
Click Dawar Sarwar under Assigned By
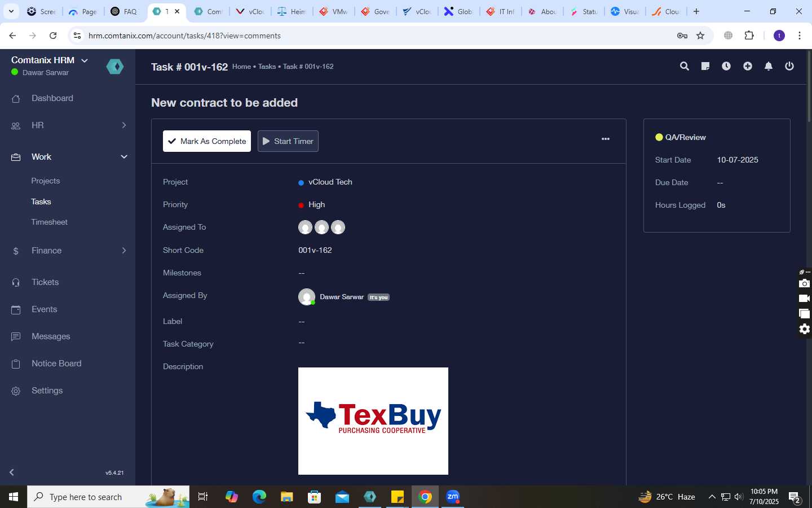(342, 297)
